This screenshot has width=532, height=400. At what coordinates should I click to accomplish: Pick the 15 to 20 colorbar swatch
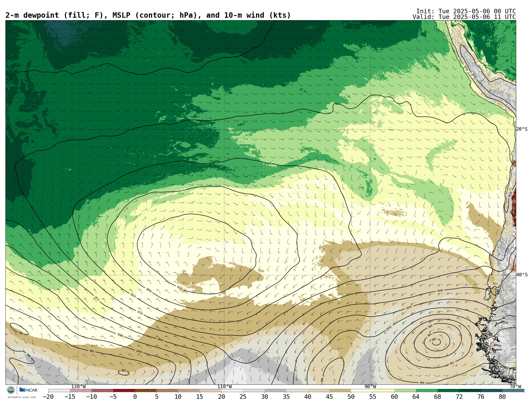[211, 391]
